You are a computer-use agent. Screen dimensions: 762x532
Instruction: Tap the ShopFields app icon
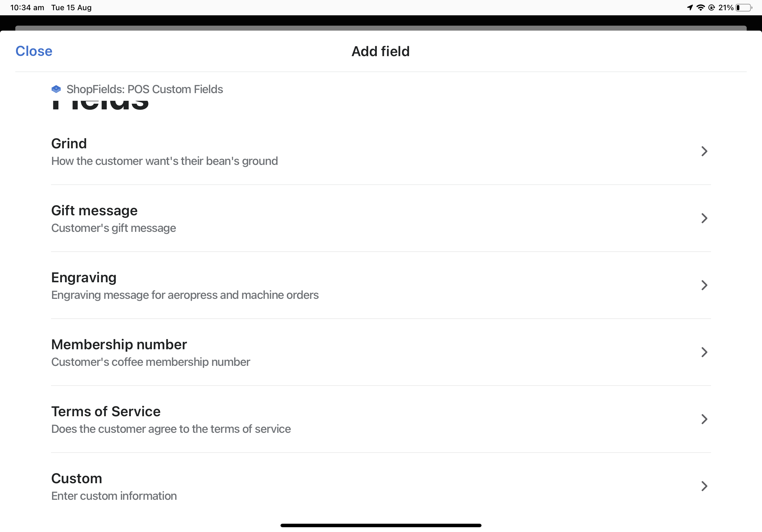56,89
